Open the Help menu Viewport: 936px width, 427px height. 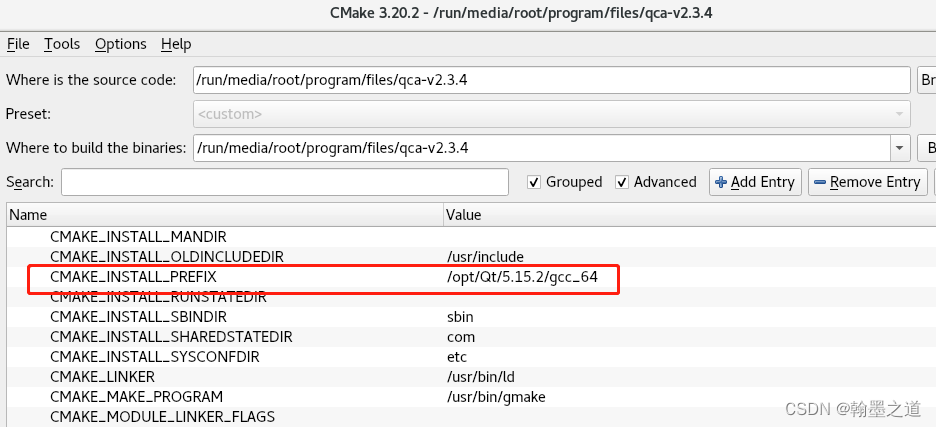point(176,44)
